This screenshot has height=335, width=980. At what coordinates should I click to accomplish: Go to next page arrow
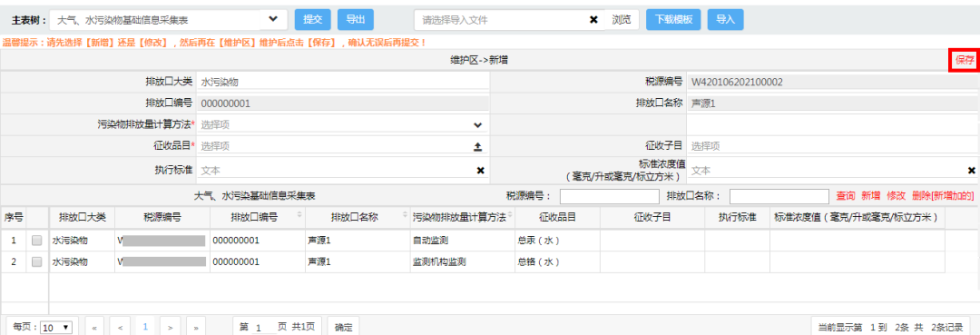[x=170, y=327]
